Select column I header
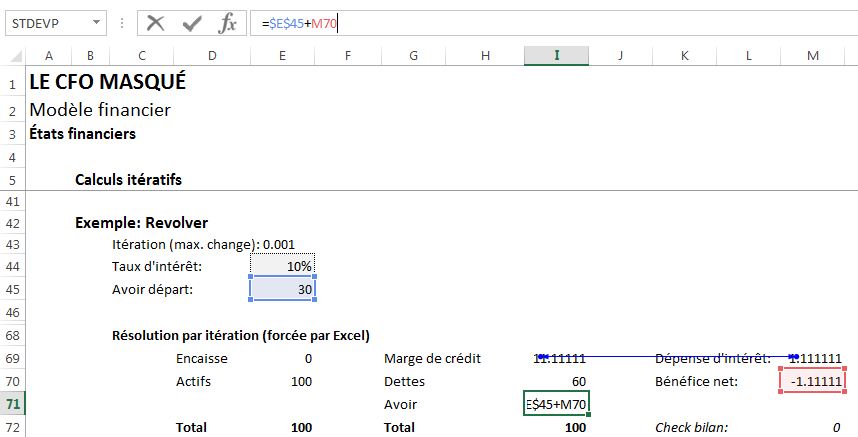This screenshot has width=858, height=437. tap(556, 55)
